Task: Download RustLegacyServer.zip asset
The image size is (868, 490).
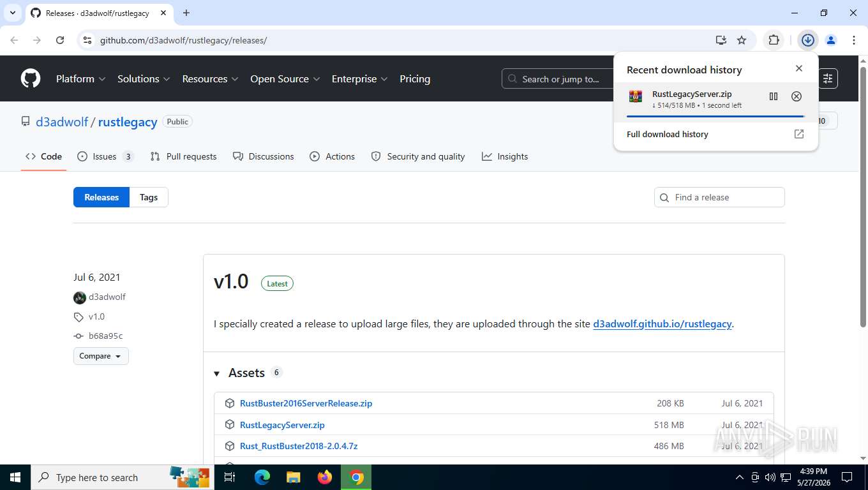Action: pos(282,425)
